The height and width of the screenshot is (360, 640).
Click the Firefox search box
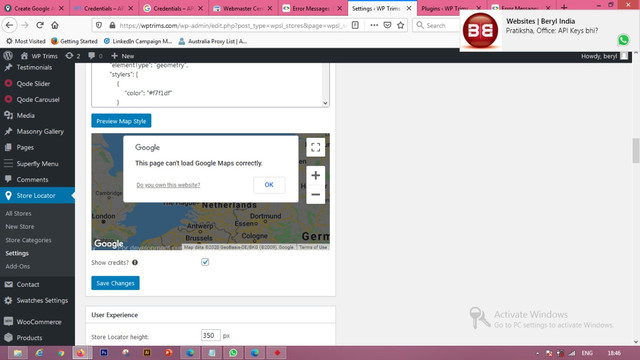click(x=436, y=25)
